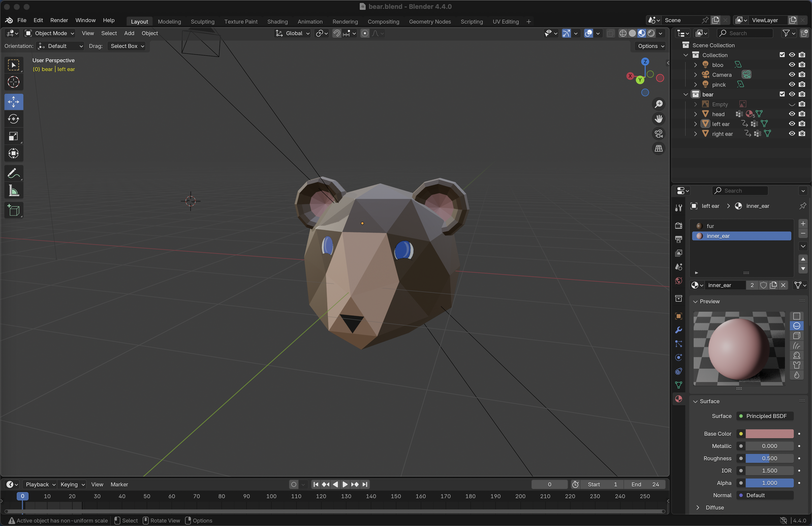Open the Modifiers properties tab
Image resolution: width=812 pixels, height=526 pixels.
679,330
